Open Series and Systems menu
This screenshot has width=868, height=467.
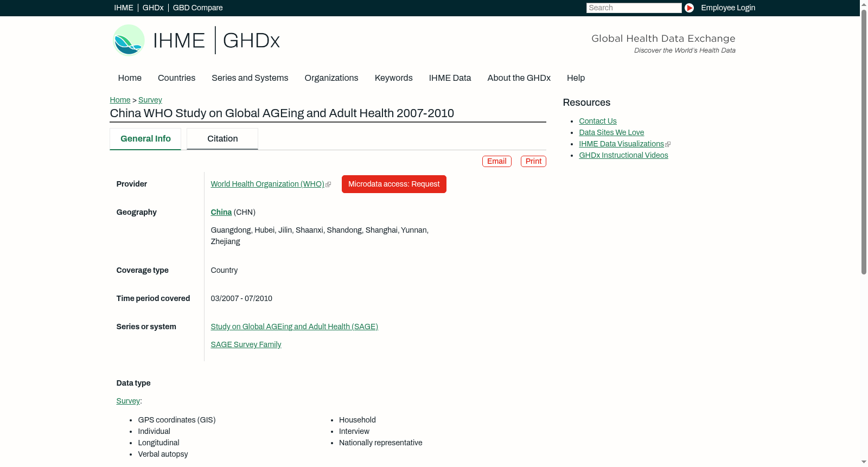[250, 78]
